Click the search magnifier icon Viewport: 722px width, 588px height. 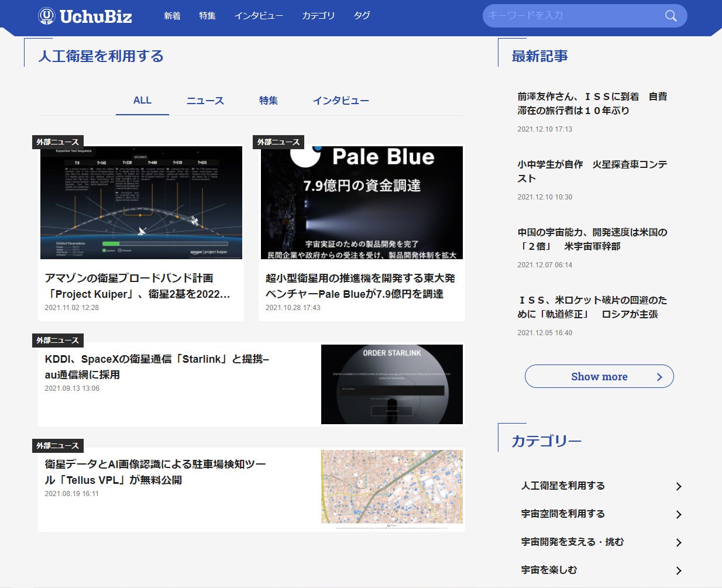[x=671, y=16]
